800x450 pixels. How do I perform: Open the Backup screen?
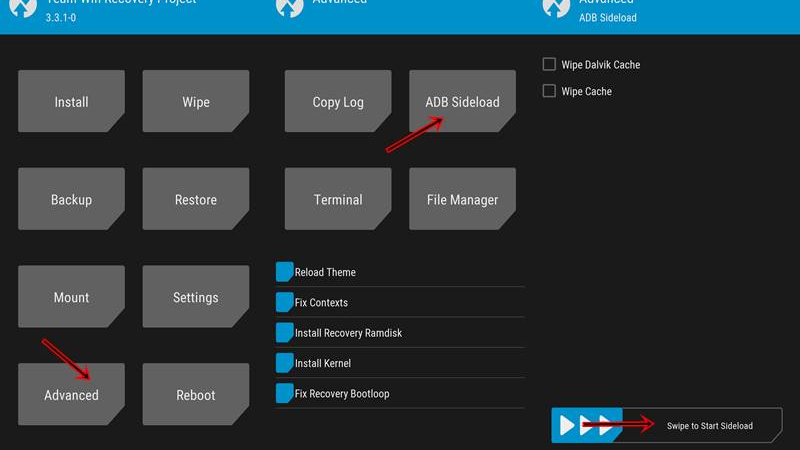tap(71, 199)
